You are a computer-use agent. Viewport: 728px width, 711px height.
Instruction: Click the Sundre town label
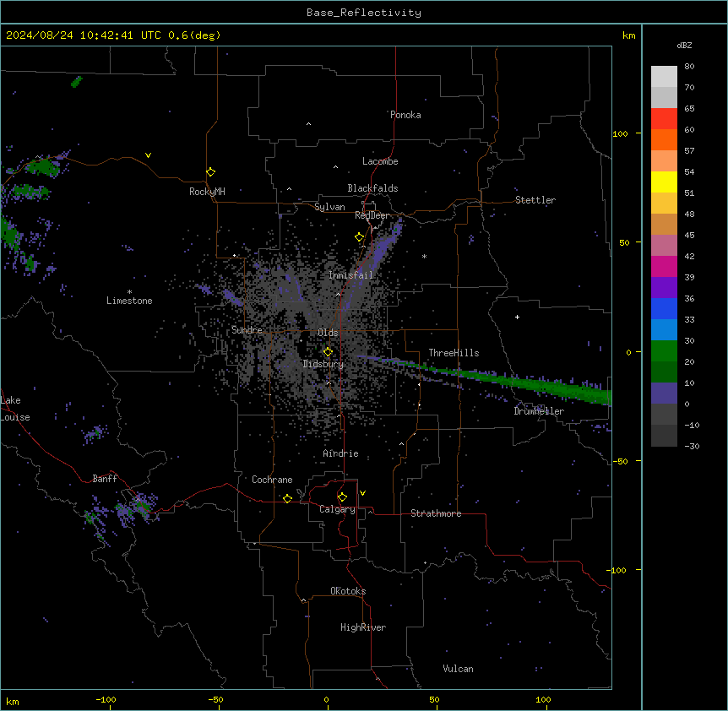click(x=247, y=330)
